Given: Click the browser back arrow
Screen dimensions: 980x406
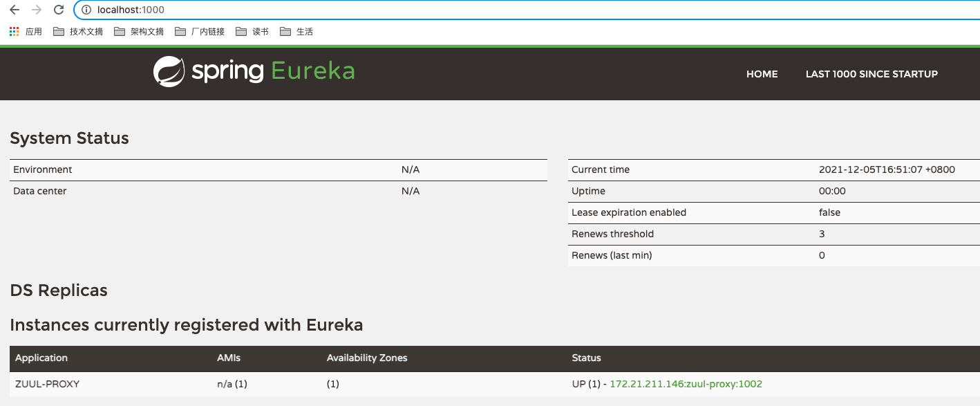Looking at the screenshot, I should click(x=14, y=10).
